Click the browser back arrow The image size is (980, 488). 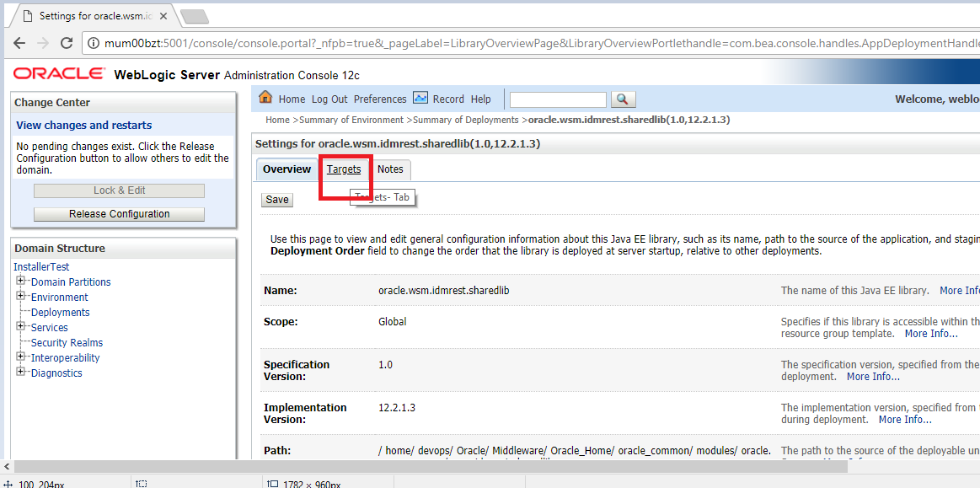tap(19, 43)
